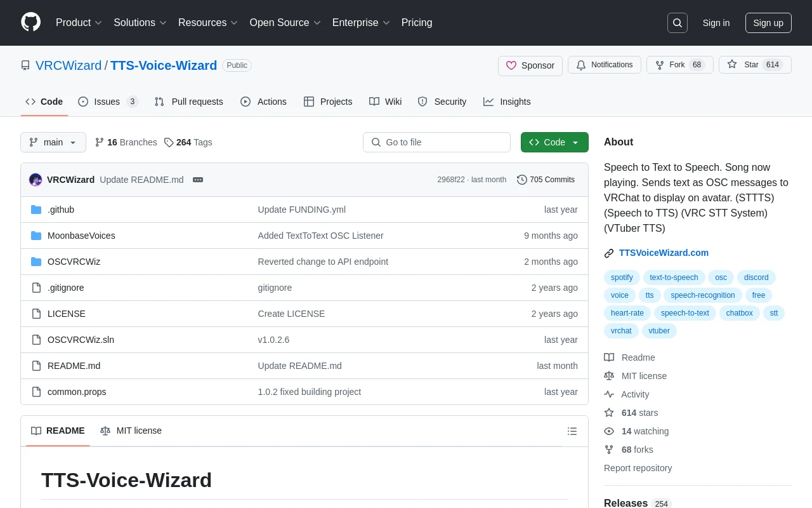
Task: Expand the main branch dropdown
Action: [x=53, y=142]
